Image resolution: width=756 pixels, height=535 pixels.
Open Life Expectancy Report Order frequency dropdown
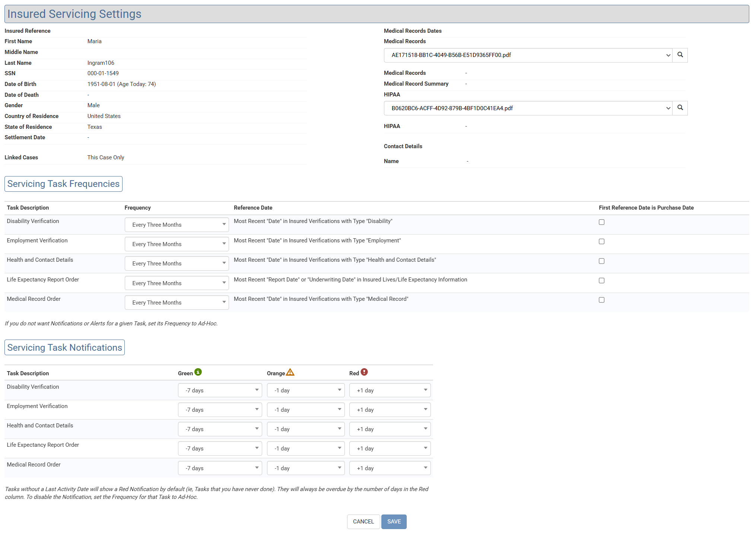[177, 283]
